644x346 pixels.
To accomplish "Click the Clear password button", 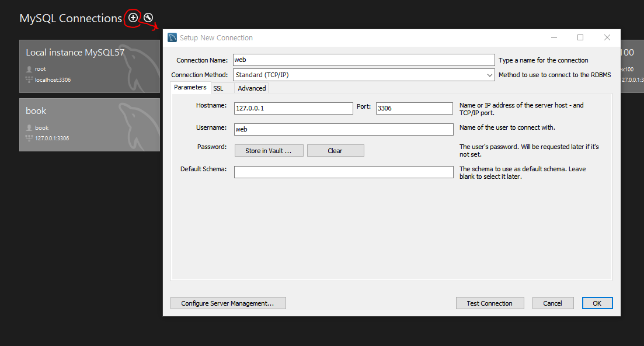I will 335,151.
